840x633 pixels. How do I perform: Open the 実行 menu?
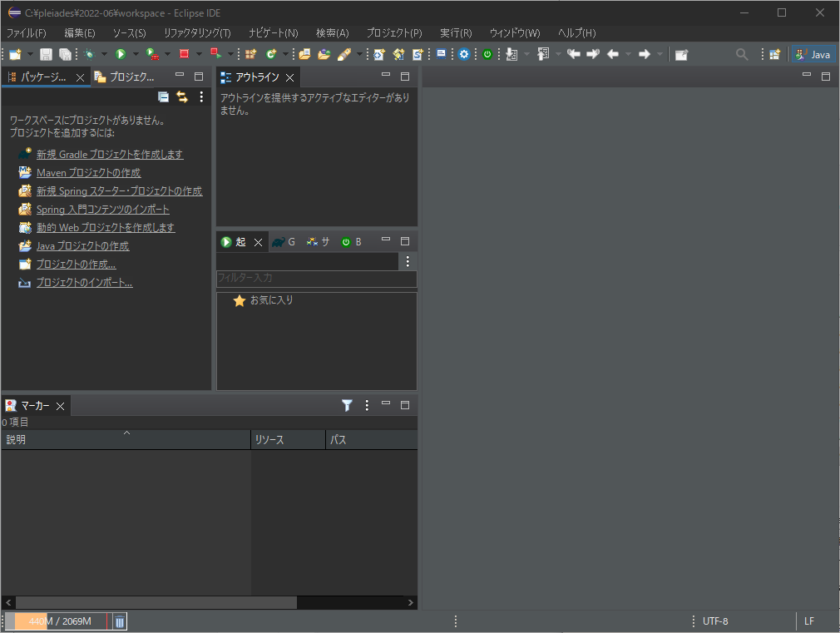454,33
